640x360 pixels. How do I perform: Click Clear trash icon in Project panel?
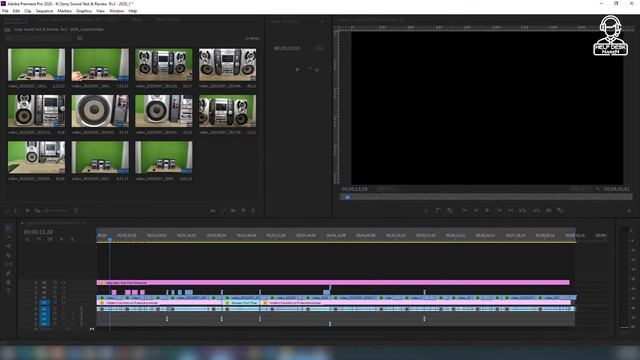253,211
